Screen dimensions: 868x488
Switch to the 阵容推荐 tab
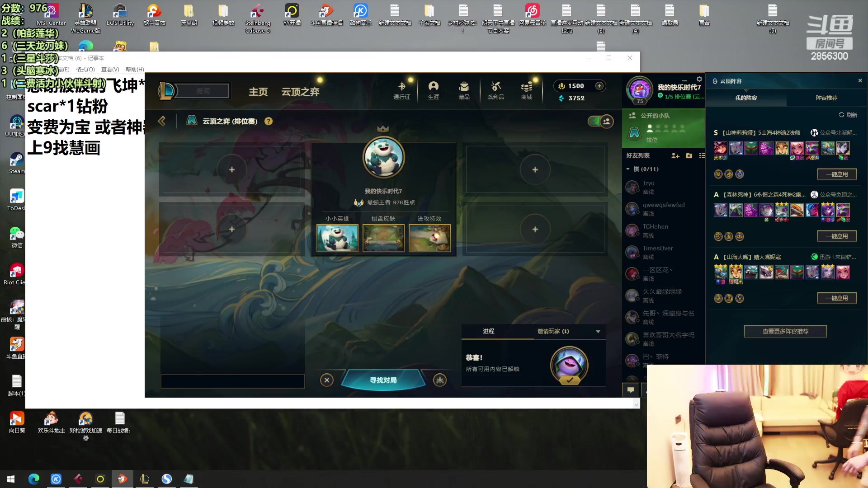click(826, 98)
